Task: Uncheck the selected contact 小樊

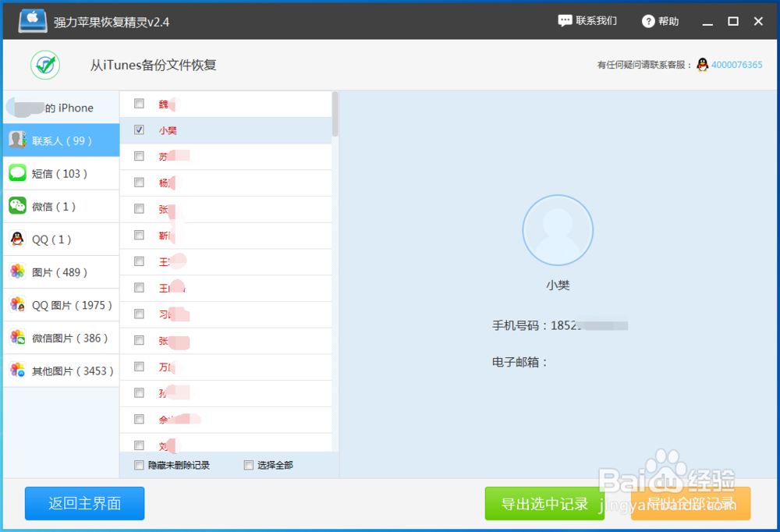Action: click(x=139, y=129)
